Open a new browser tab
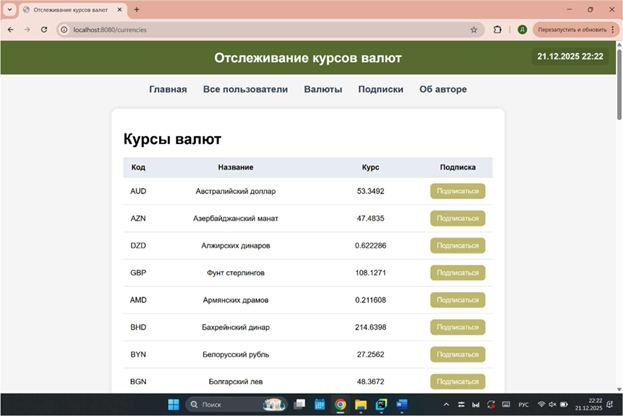 137,9
